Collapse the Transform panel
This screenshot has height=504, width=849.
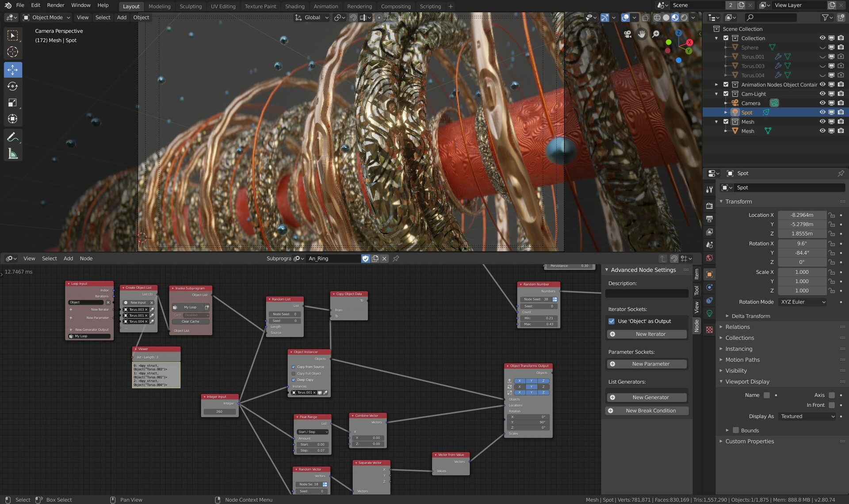738,202
